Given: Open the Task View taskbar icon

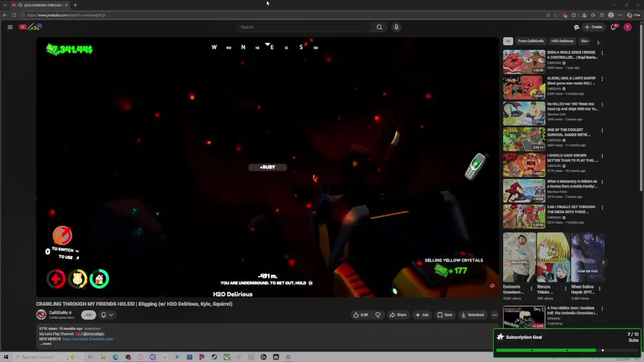Looking at the screenshot, I should (x=90, y=357).
